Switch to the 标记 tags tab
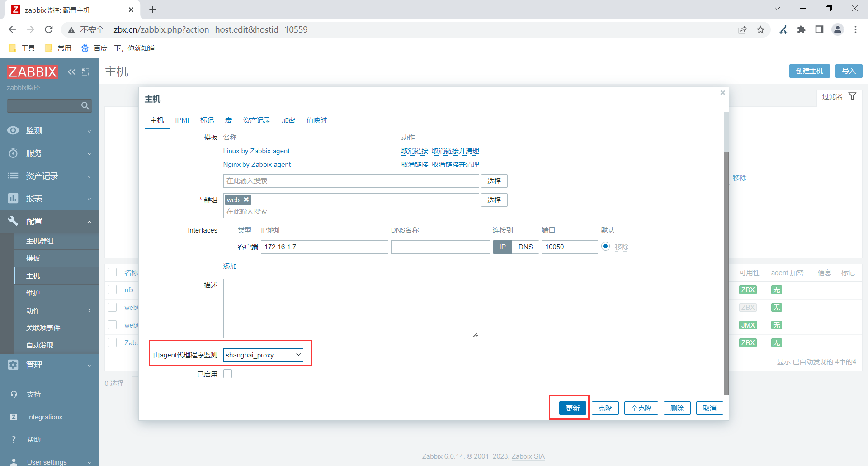The height and width of the screenshot is (466, 868). click(207, 120)
